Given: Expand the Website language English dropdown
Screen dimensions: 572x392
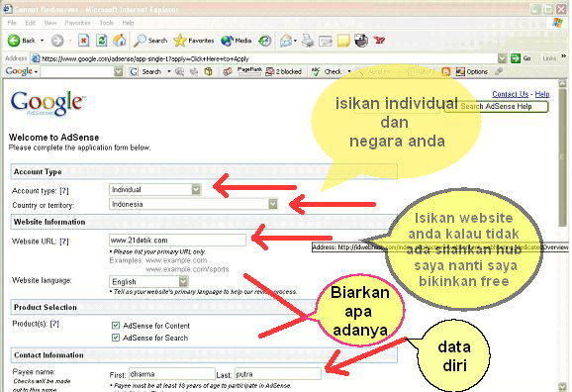Looking at the screenshot, I should pyautogui.click(x=183, y=281).
